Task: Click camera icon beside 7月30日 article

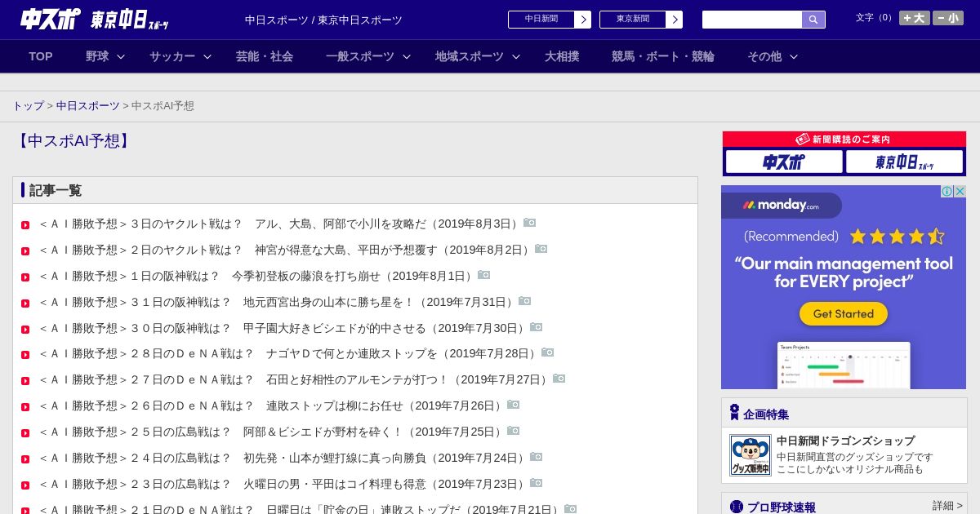Action: (537, 327)
